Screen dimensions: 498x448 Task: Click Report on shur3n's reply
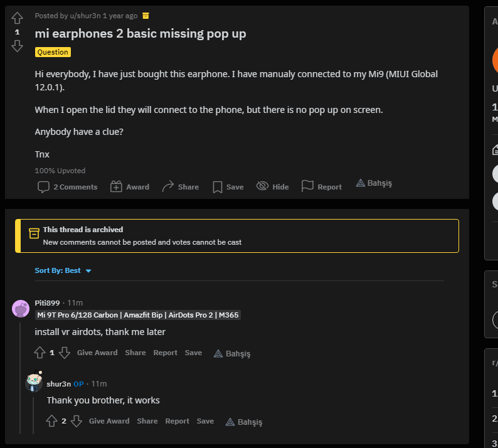click(x=177, y=421)
